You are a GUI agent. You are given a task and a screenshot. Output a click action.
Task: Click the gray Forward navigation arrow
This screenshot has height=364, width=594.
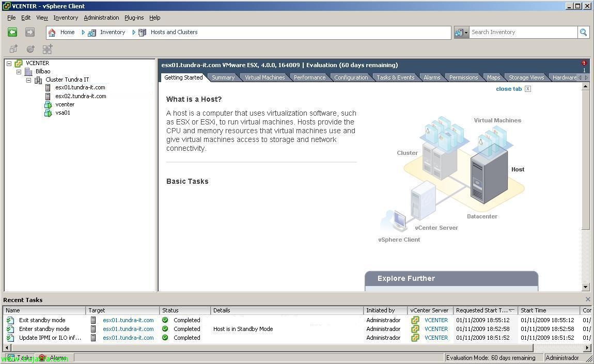pos(30,32)
